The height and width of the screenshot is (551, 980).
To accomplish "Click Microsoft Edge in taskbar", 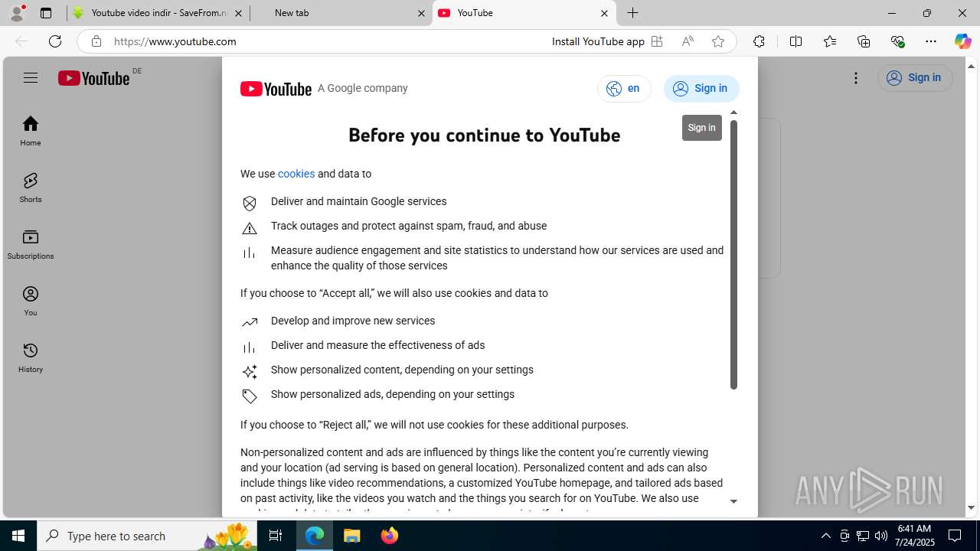I will click(x=315, y=536).
